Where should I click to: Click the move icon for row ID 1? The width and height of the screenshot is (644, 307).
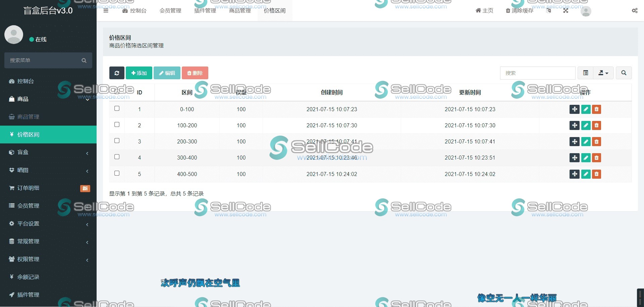pyautogui.click(x=575, y=109)
